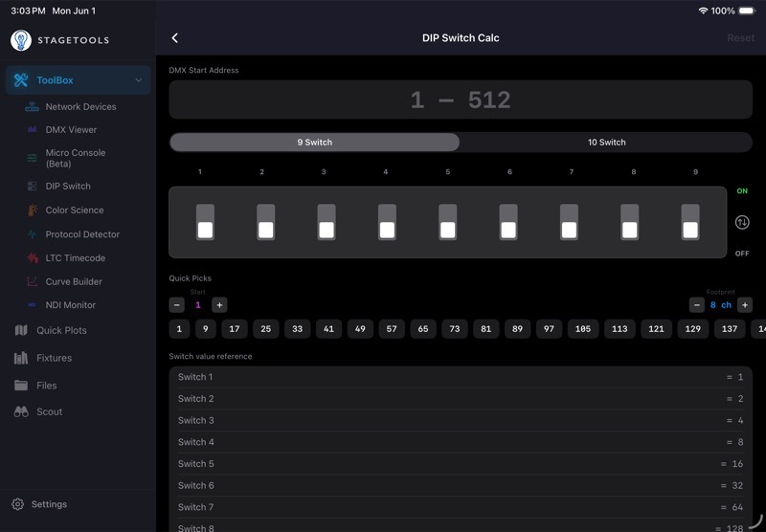The width and height of the screenshot is (766, 532).
Task: Click the Switch 5 reference row
Action: click(x=461, y=464)
